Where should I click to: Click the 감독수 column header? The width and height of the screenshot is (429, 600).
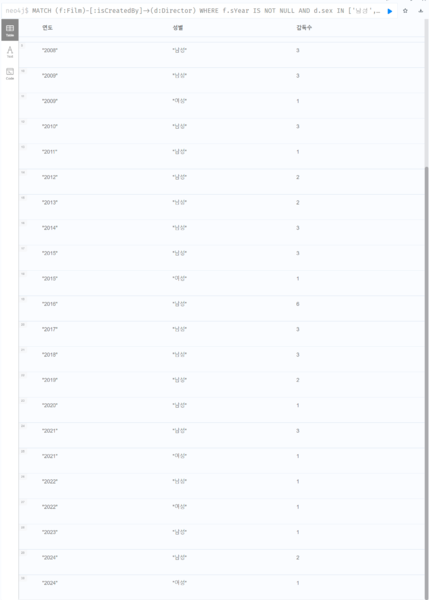point(304,28)
